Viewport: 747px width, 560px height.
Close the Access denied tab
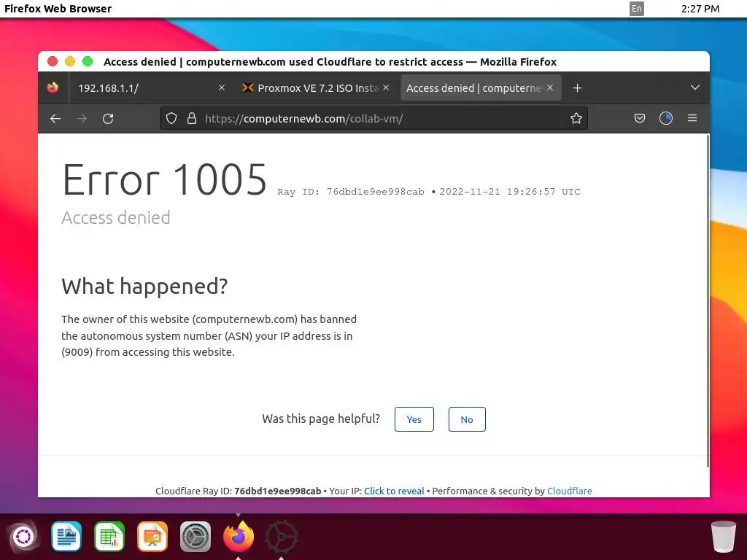coord(550,87)
